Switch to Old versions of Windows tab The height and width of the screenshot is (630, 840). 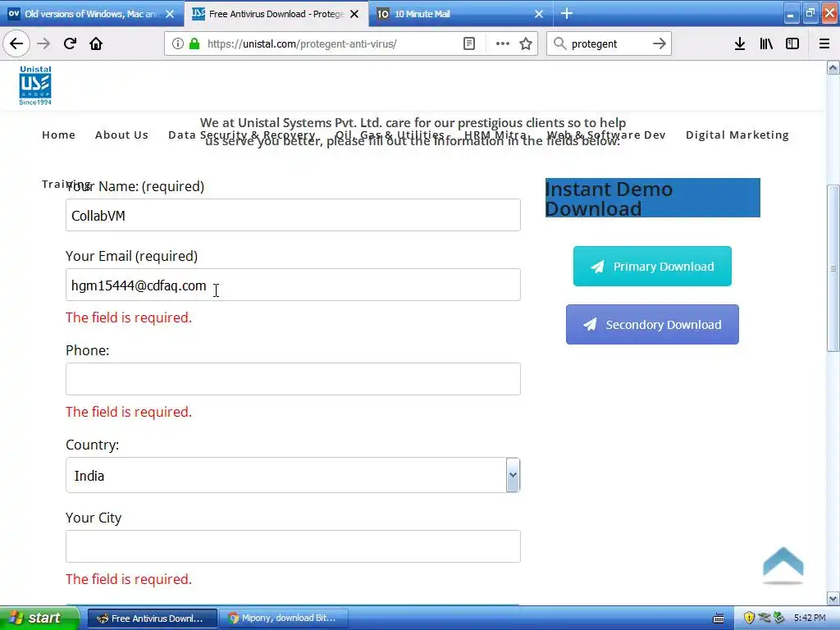(91, 14)
